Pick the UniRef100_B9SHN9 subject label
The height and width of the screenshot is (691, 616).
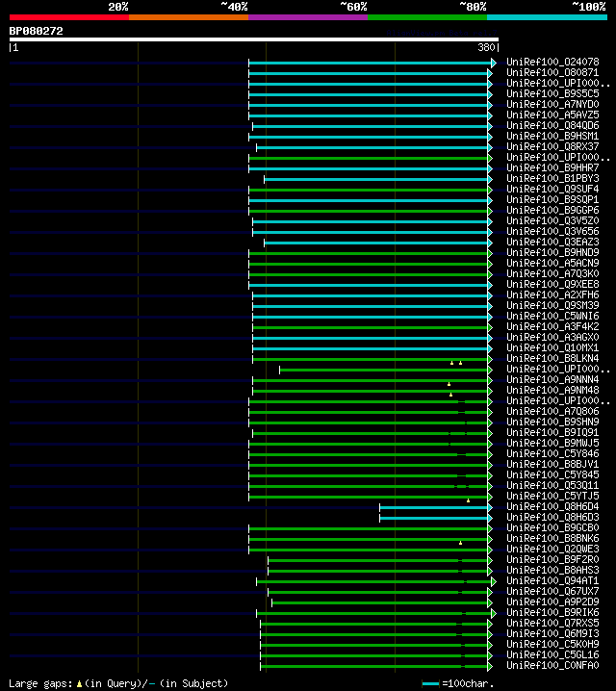(552, 422)
